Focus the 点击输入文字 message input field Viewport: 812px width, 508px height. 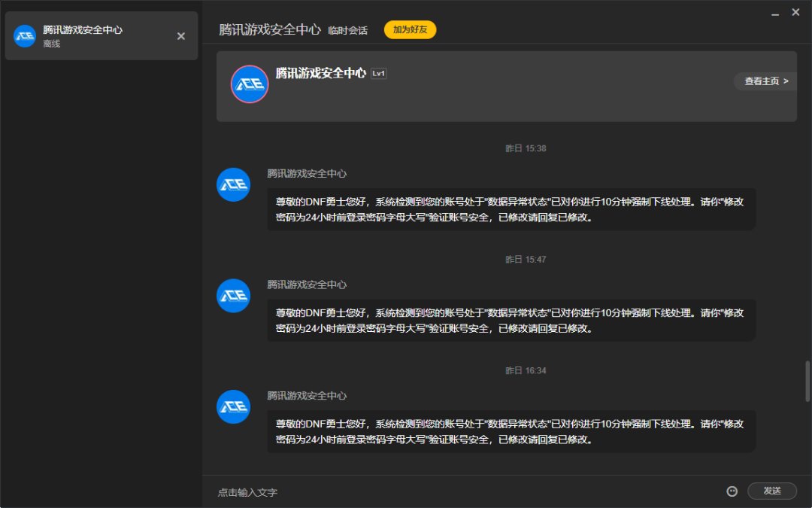click(466, 492)
